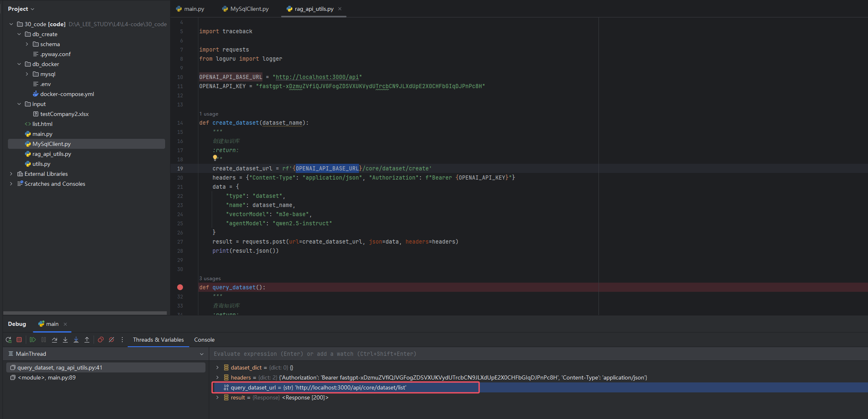Resume program execution in debugger
The height and width of the screenshot is (419, 868).
(33, 340)
